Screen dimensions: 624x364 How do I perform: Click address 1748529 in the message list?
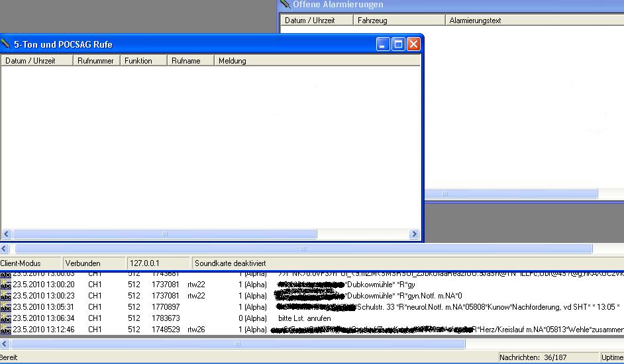(x=166, y=330)
